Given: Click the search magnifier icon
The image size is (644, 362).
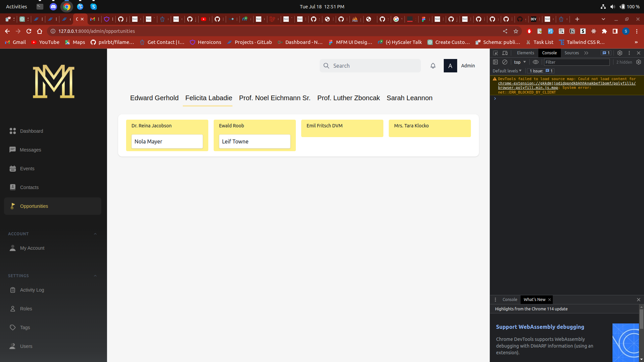Looking at the screenshot, I should (326, 66).
